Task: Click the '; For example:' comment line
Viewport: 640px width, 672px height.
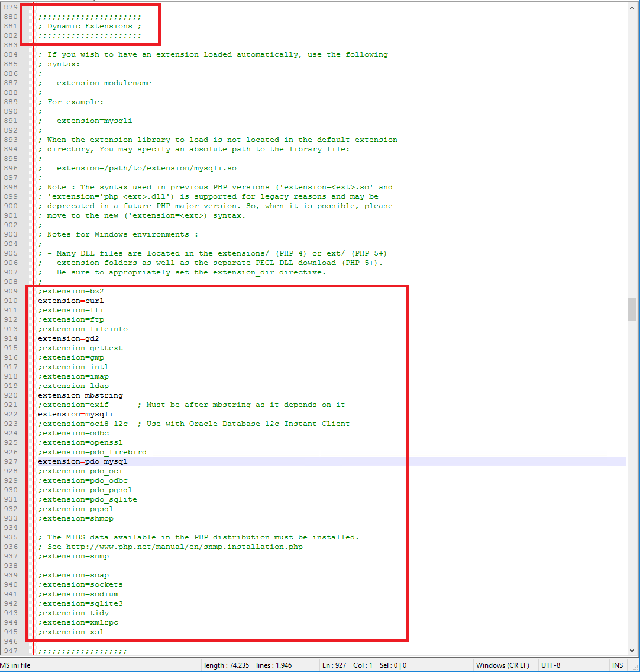Action: click(71, 102)
